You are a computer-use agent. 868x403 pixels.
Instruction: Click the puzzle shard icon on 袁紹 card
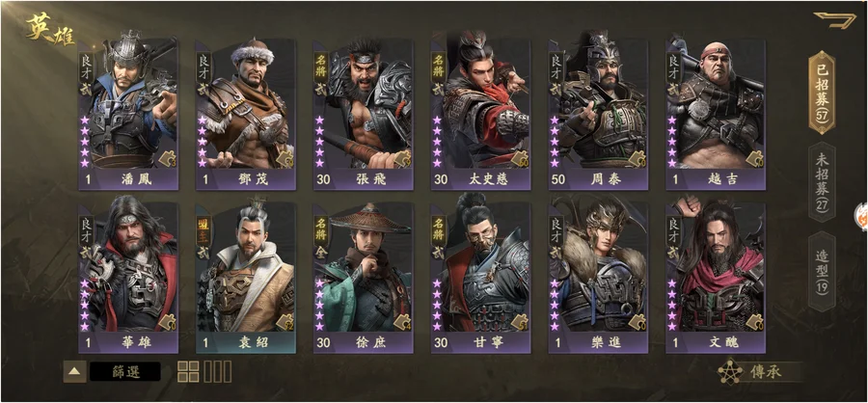285,322
